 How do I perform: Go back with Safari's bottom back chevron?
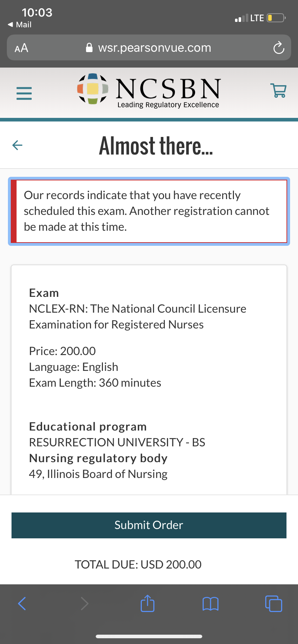coord(22,604)
